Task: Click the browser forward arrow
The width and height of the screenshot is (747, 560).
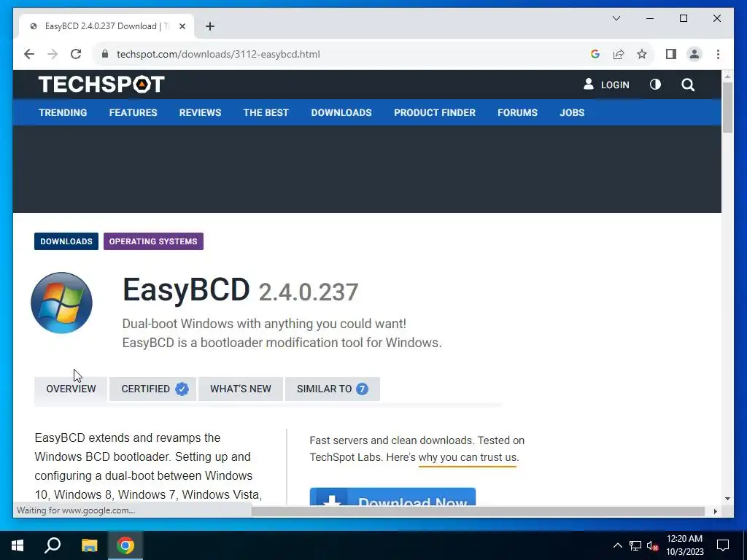Action: point(53,54)
